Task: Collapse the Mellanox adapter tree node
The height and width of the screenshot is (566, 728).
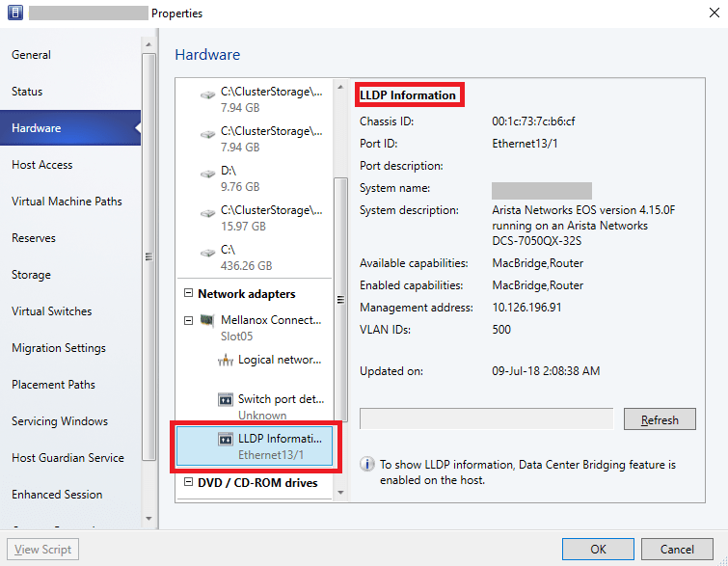Action: 188,320
